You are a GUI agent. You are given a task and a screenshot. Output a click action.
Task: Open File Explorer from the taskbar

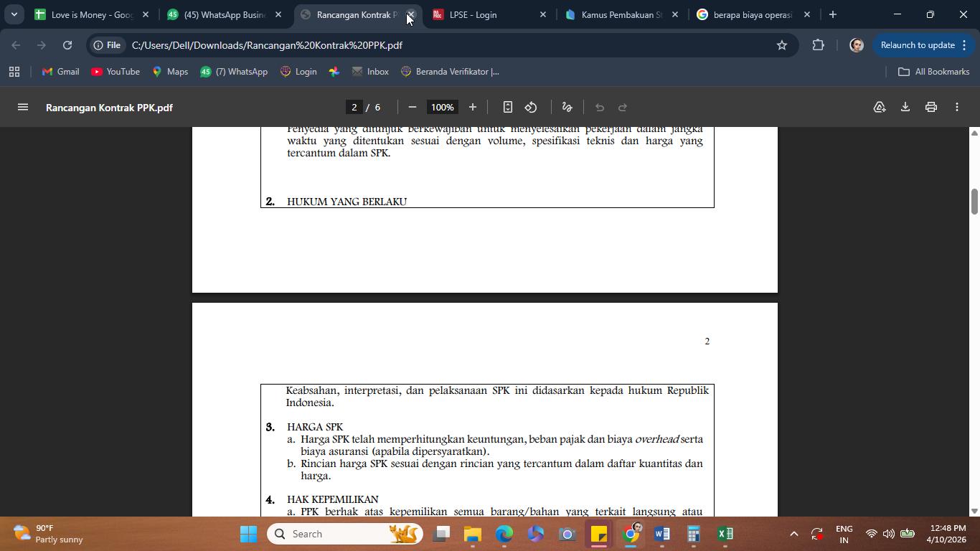point(472,534)
